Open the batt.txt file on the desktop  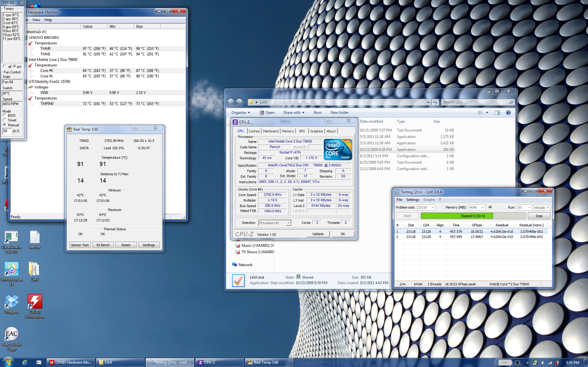point(35,239)
